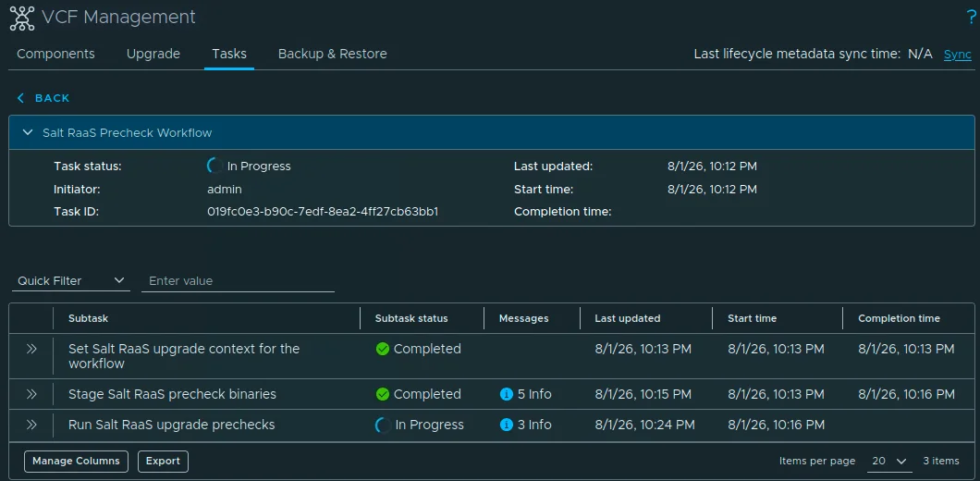
Task: Click the info icon beside 5 Info
Action: 507,395
